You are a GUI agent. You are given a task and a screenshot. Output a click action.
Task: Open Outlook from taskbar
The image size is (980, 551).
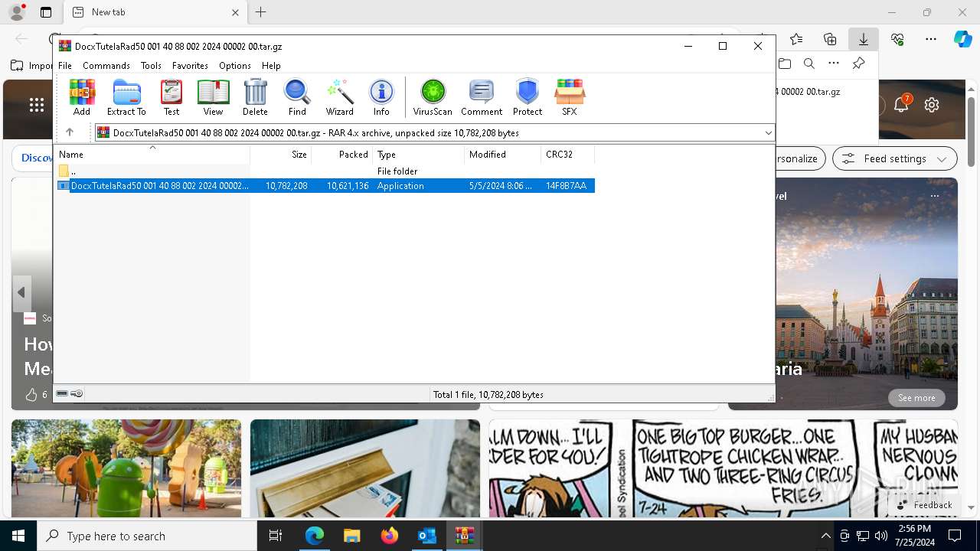[426, 536]
